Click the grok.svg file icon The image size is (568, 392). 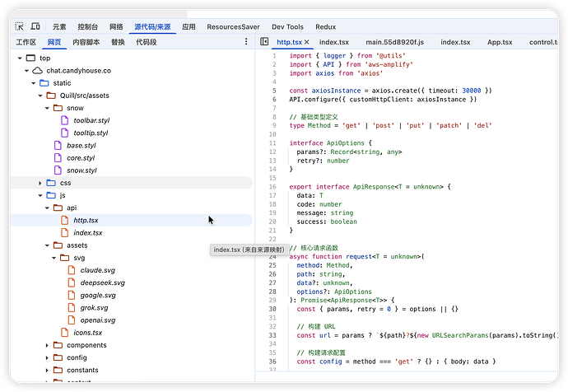(x=72, y=307)
